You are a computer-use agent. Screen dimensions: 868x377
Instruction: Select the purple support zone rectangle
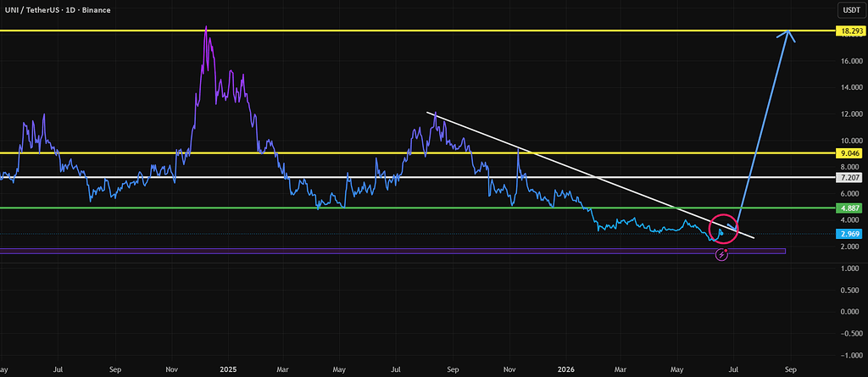[x=392, y=252]
